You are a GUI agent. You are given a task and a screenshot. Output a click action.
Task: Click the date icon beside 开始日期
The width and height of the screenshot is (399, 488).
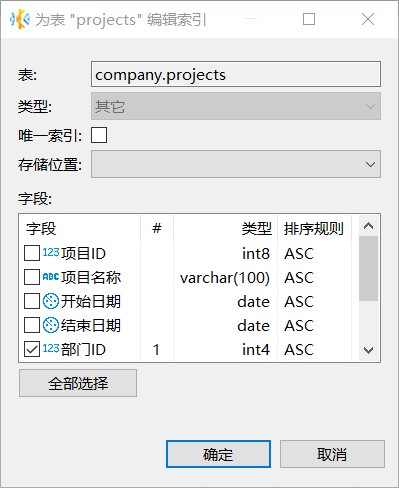tap(51, 301)
